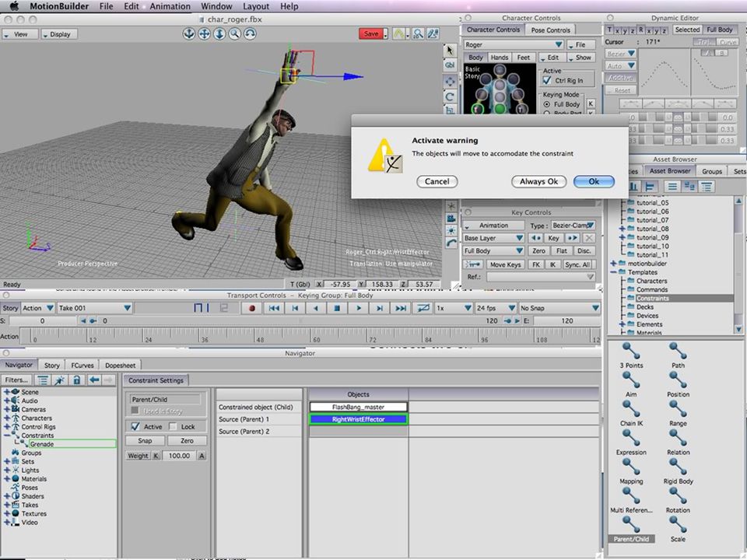Collapse the Constraints node in Navigator

coord(7,436)
